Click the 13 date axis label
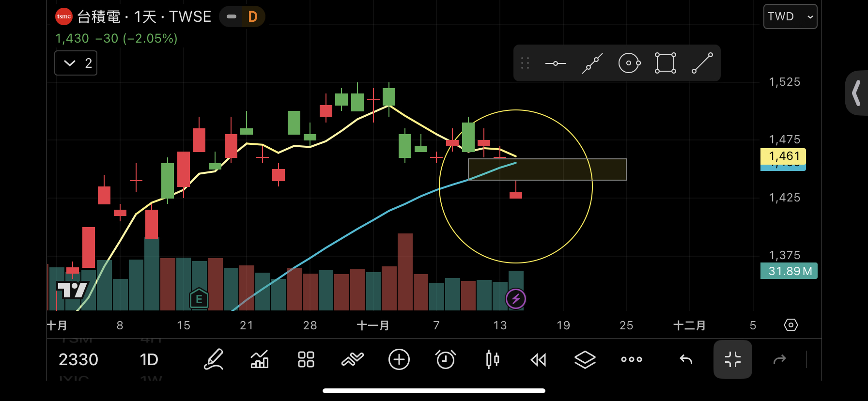Viewport: 868px width, 401px height. click(500, 325)
